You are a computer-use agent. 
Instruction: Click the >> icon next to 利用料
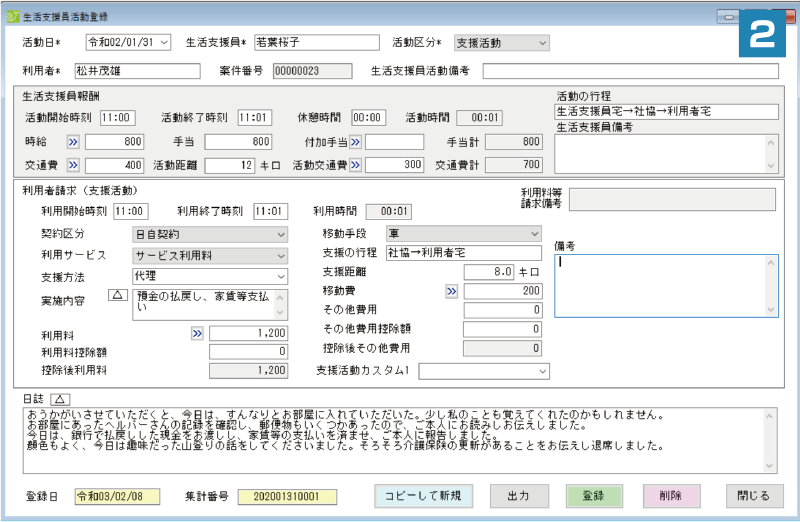[197, 332]
